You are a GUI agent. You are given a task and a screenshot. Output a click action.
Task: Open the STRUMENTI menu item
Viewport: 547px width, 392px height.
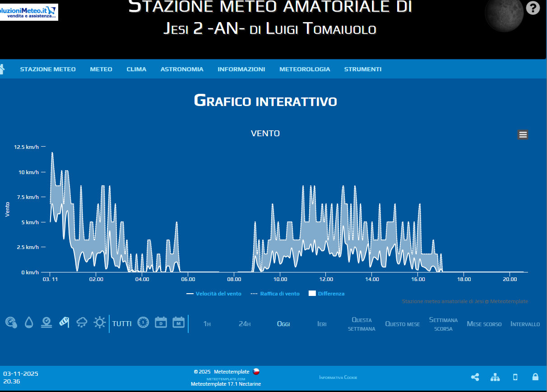click(363, 69)
